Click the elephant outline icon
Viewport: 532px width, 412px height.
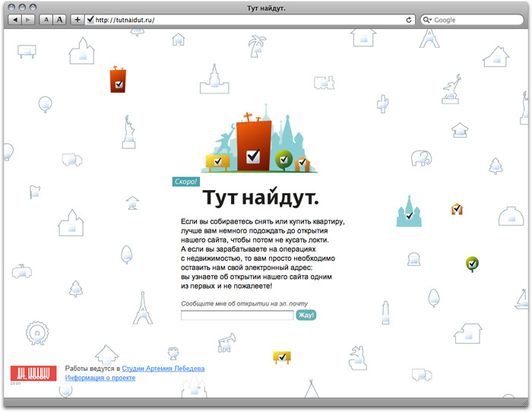click(x=421, y=158)
